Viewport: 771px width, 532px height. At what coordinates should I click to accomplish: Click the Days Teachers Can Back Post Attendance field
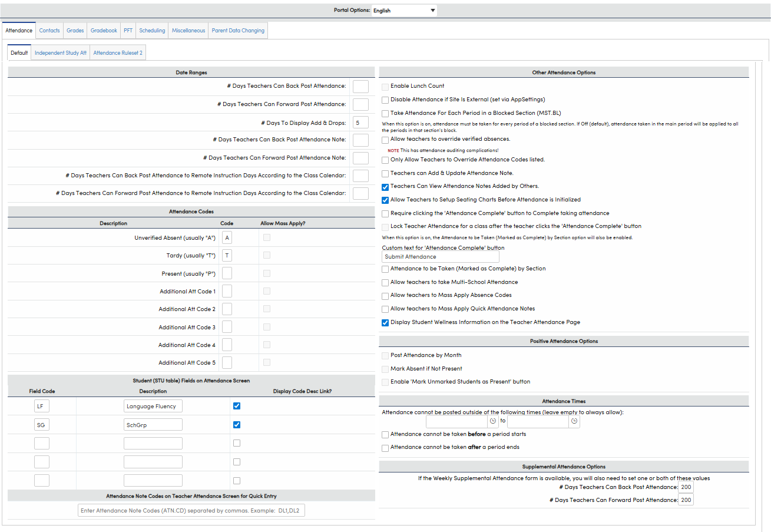[x=360, y=87]
